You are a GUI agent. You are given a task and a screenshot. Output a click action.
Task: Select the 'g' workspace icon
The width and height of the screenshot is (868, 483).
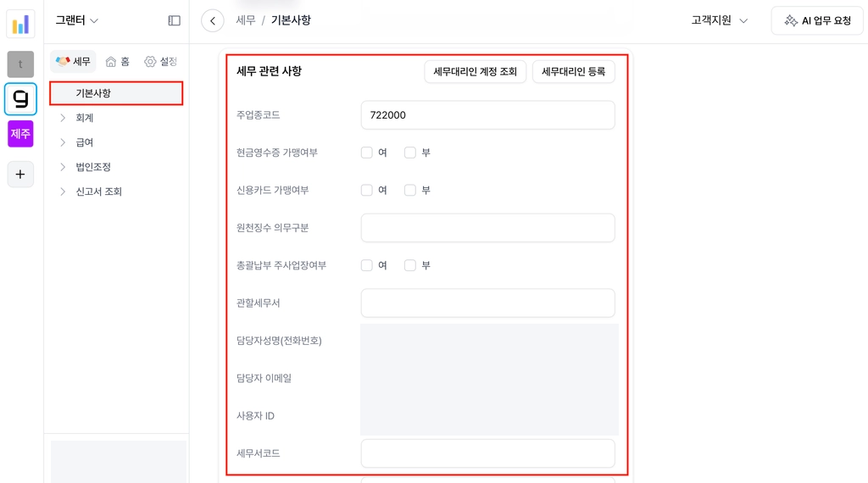point(20,99)
